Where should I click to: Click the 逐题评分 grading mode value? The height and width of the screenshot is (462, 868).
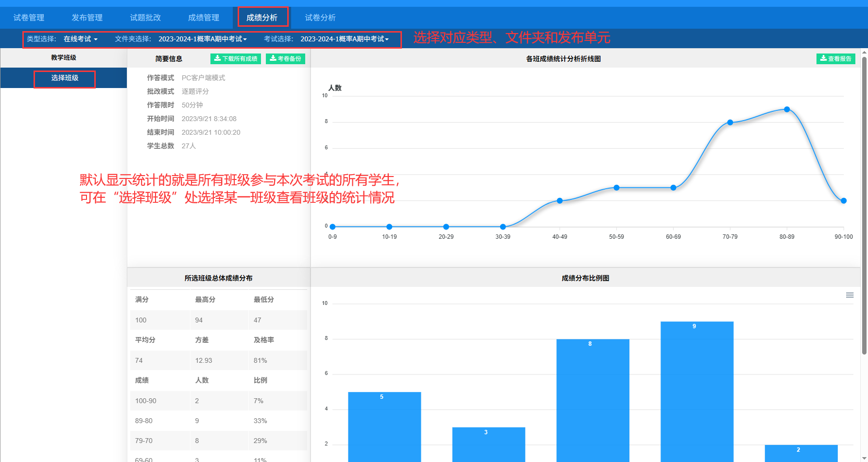point(195,91)
